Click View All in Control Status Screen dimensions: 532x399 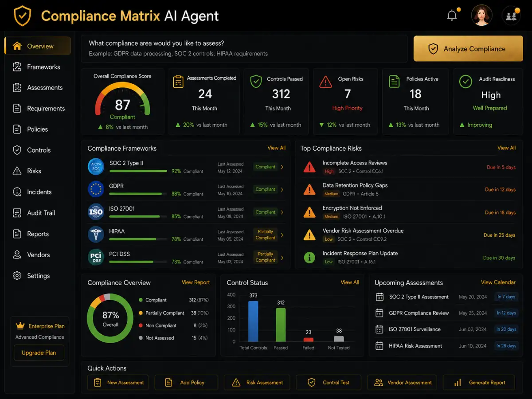pos(350,282)
